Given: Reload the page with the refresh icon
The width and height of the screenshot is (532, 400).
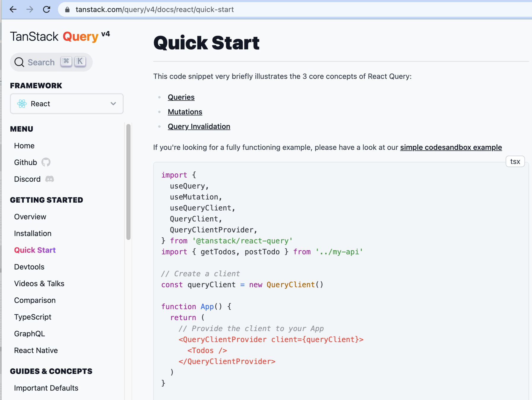Looking at the screenshot, I should click(47, 9).
